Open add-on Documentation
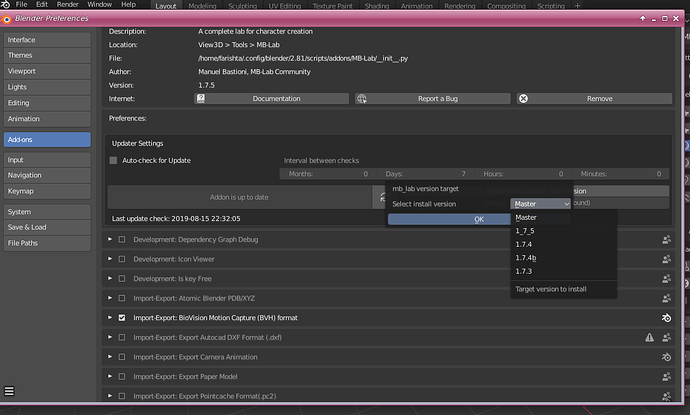 272,99
